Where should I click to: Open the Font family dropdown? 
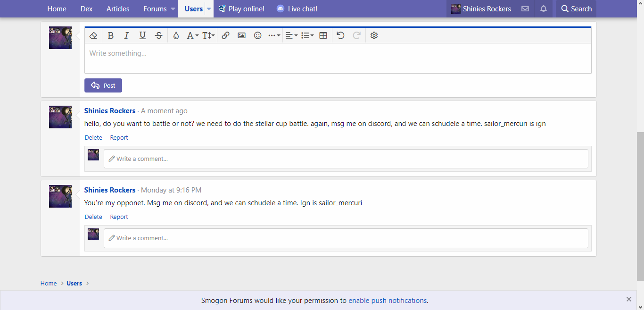(192, 35)
